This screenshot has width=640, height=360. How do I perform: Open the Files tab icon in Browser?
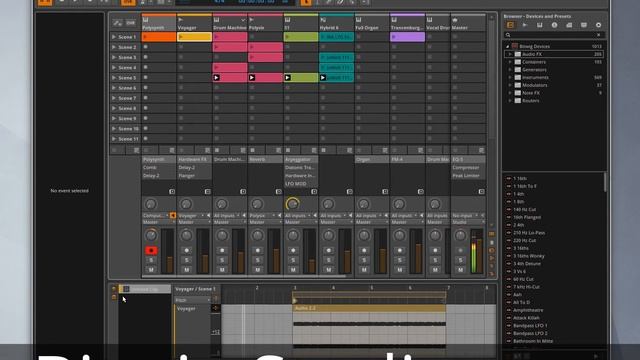pos(584,25)
